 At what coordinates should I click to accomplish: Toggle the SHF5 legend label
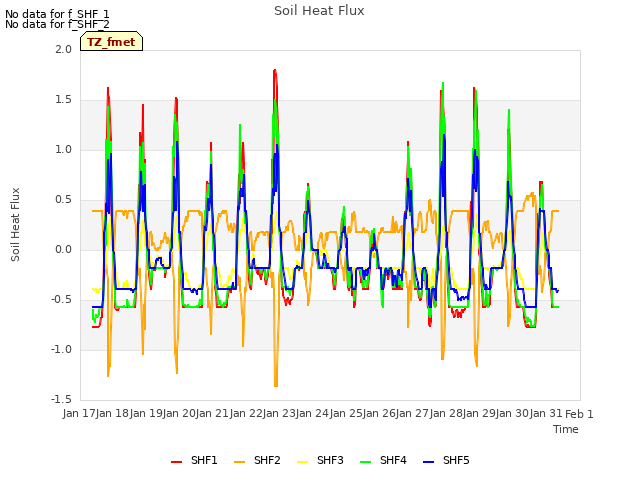click(x=456, y=460)
